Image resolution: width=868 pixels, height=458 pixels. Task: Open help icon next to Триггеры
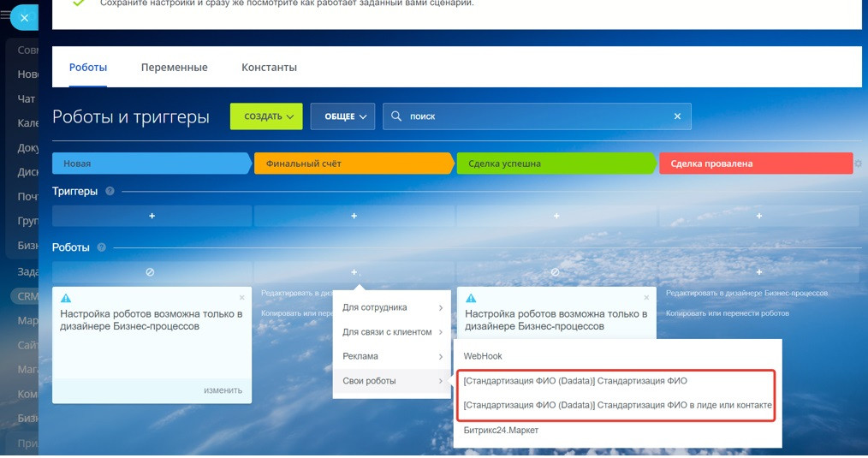coord(110,191)
